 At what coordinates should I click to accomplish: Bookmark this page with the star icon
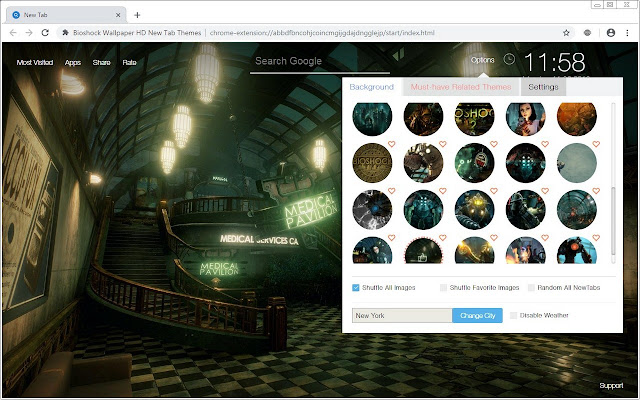(566, 33)
